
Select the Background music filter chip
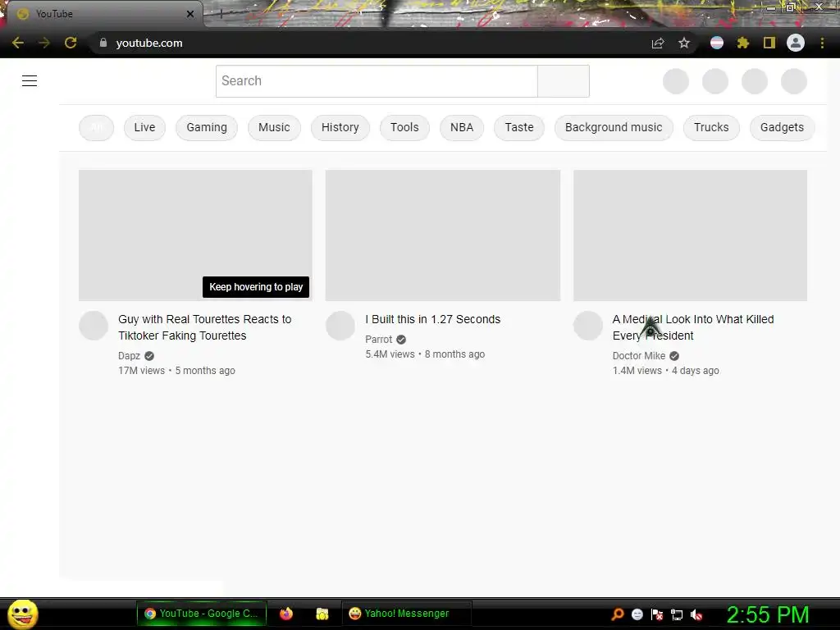point(614,127)
